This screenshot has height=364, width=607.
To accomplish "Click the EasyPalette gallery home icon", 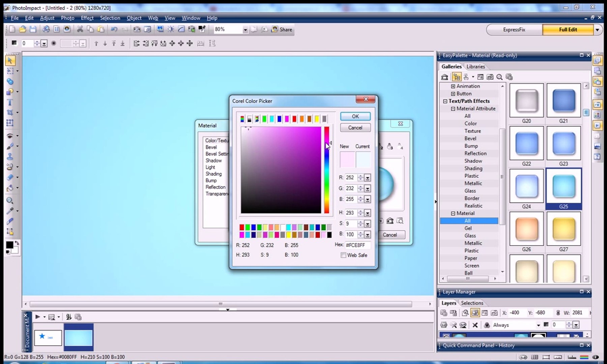I will pyautogui.click(x=445, y=77).
